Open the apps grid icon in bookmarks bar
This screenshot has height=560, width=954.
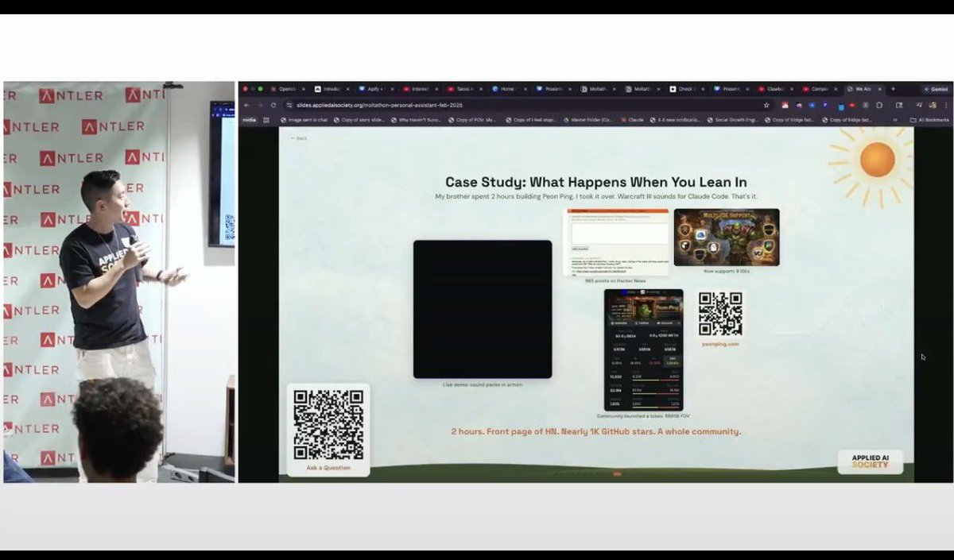(266, 120)
